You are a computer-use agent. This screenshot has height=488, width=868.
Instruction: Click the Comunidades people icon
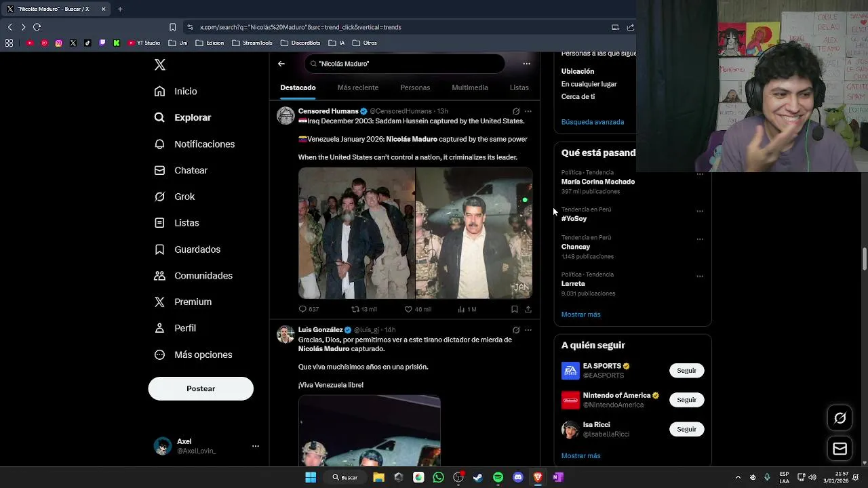pos(159,276)
